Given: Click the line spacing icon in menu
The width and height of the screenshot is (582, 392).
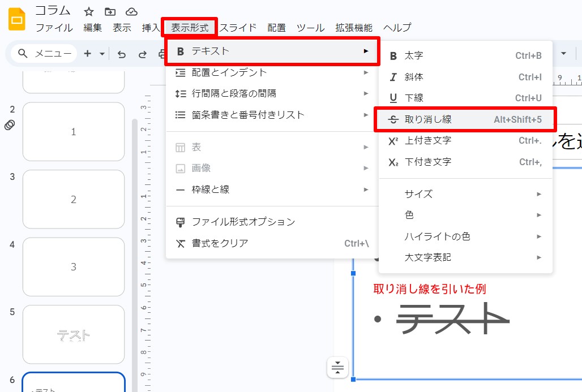Looking at the screenshot, I should pyautogui.click(x=181, y=93).
